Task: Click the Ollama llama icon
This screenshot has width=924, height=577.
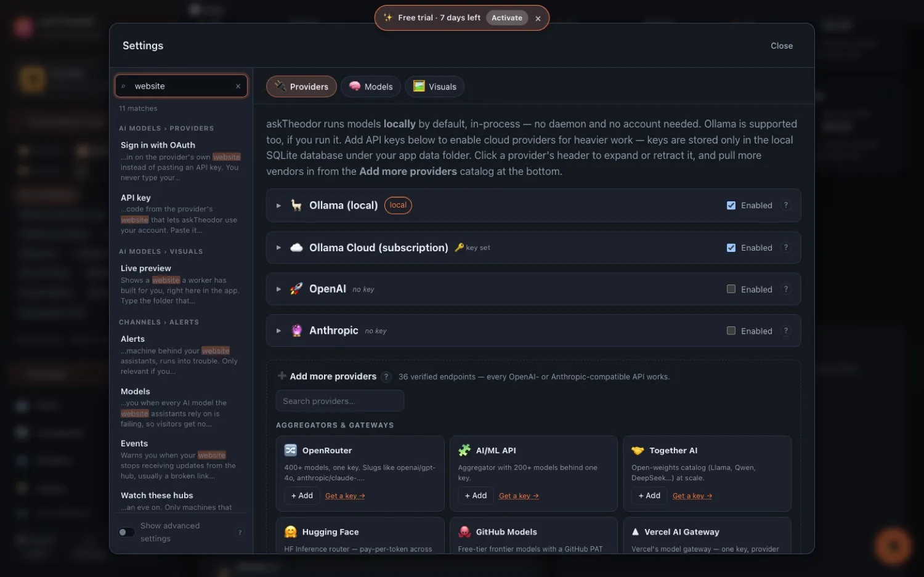Action: [296, 205]
